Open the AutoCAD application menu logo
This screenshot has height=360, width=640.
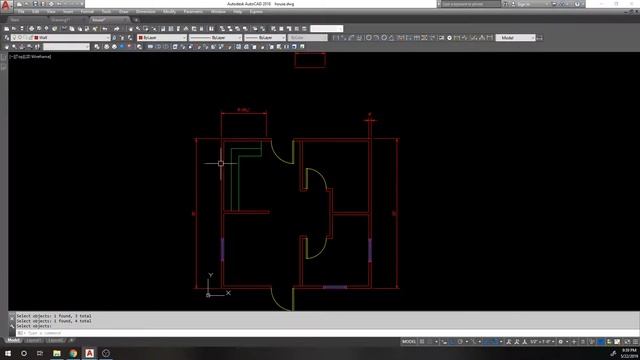tap(5, 5)
